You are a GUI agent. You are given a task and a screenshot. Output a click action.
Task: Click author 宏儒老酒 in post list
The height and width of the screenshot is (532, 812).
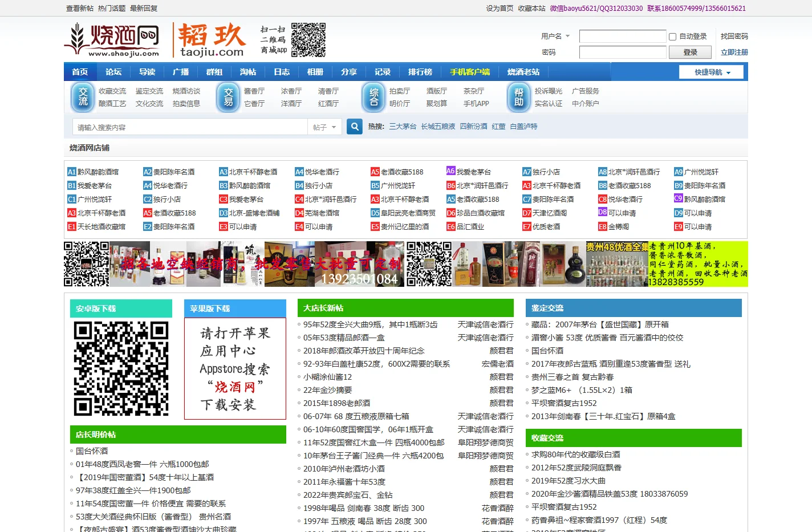pyautogui.click(x=498, y=364)
